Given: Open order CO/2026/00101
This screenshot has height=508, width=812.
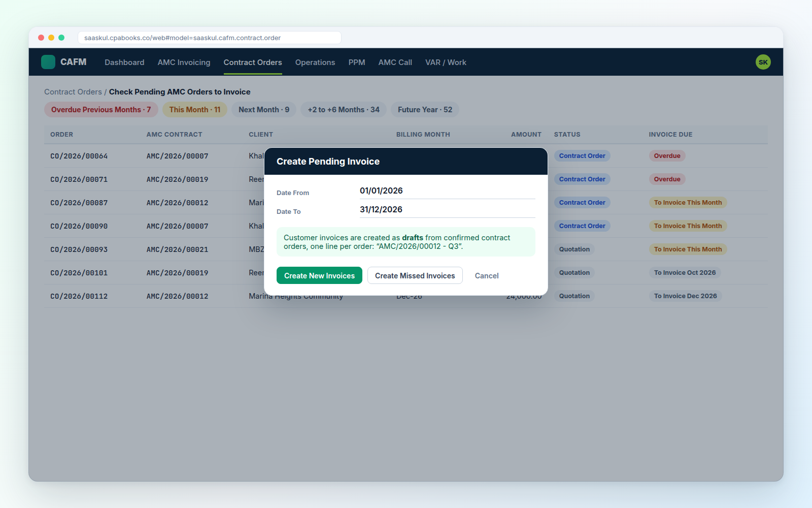Looking at the screenshot, I should pos(79,273).
